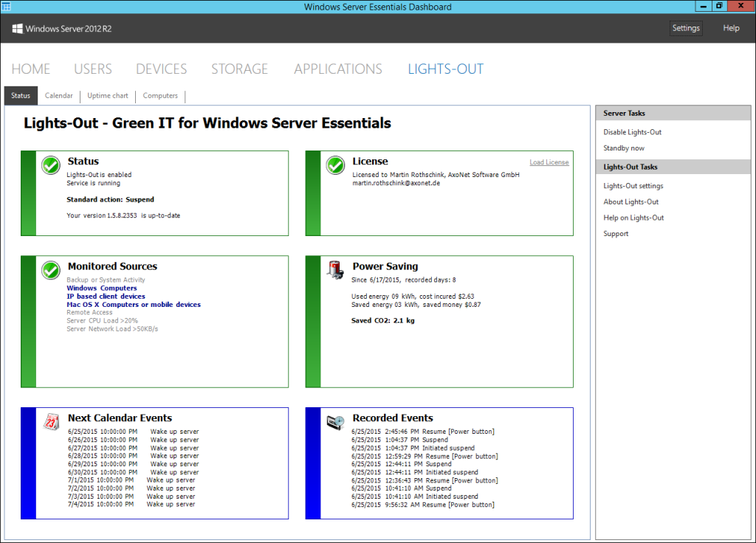Open the APPLICATIONS section
Image resolution: width=756 pixels, height=543 pixels.
point(337,69)
